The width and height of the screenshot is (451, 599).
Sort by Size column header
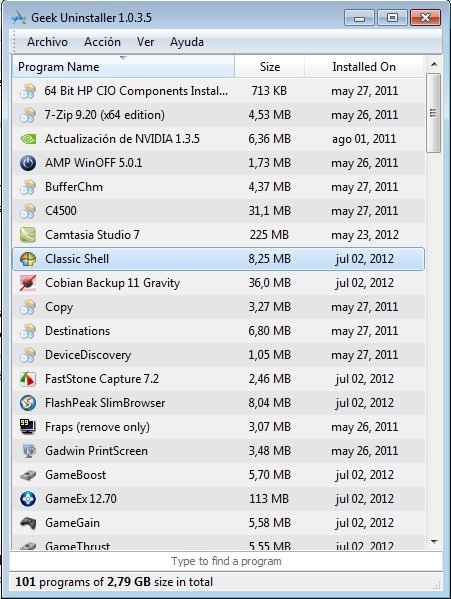(x=270, y=66)
